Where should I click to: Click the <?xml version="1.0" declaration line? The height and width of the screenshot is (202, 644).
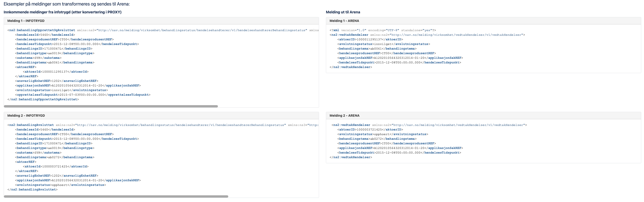click(x=383, y=30)
